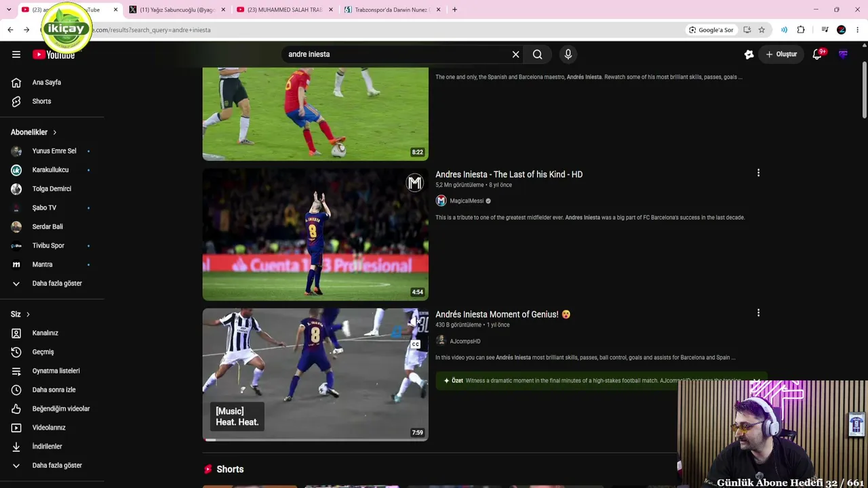Open the AJcompsHD channel name link
Screen dimensions: 868x488
coord(465,341)
